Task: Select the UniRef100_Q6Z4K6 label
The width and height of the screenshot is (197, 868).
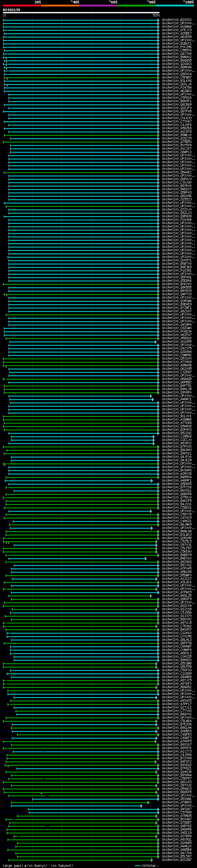Action: pos(177,562)
